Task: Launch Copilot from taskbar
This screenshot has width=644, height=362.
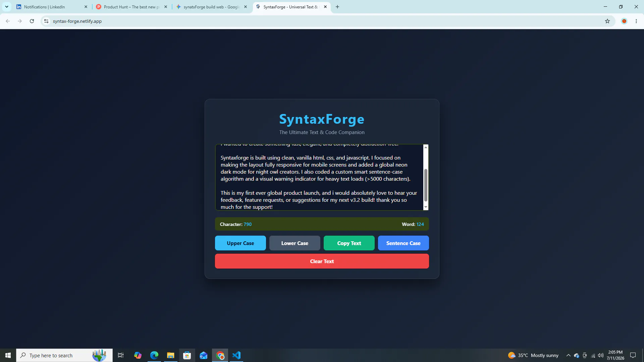Action: [x=138, y=355]
